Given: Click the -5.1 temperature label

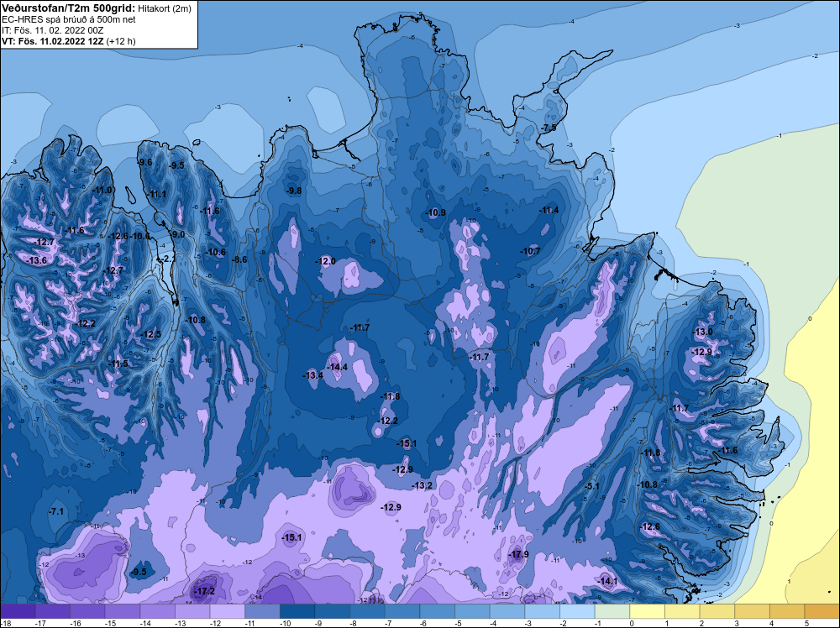Looking at the screenshot, I should click(592, 487).
